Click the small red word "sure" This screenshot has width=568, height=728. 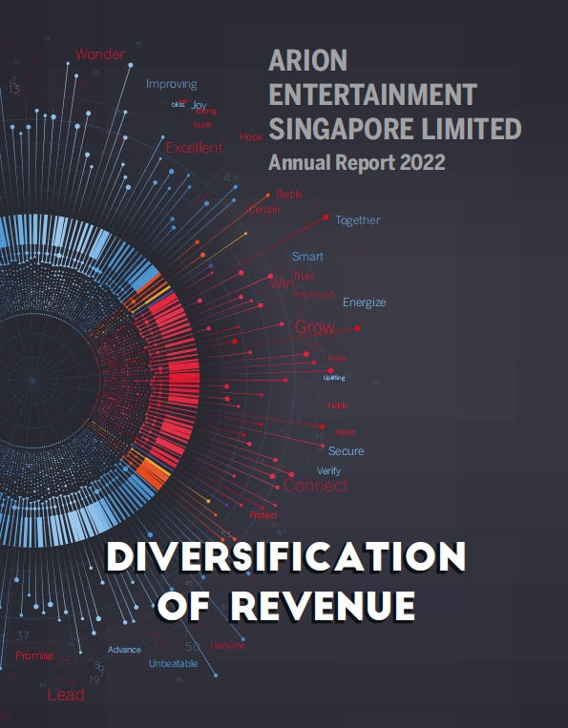click(202, 125)
